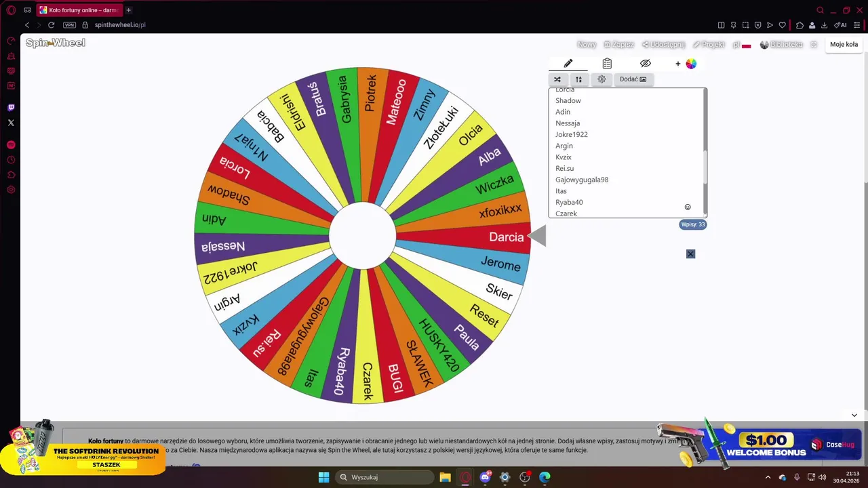Open Biblioteka library
The image size is (868, 488).
(x=781, y=45)
